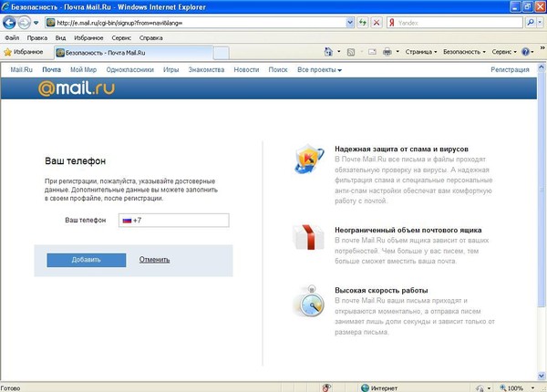547x392 pixels.
Task: Expand the address bar history dropdown
Action: (350, 23)
